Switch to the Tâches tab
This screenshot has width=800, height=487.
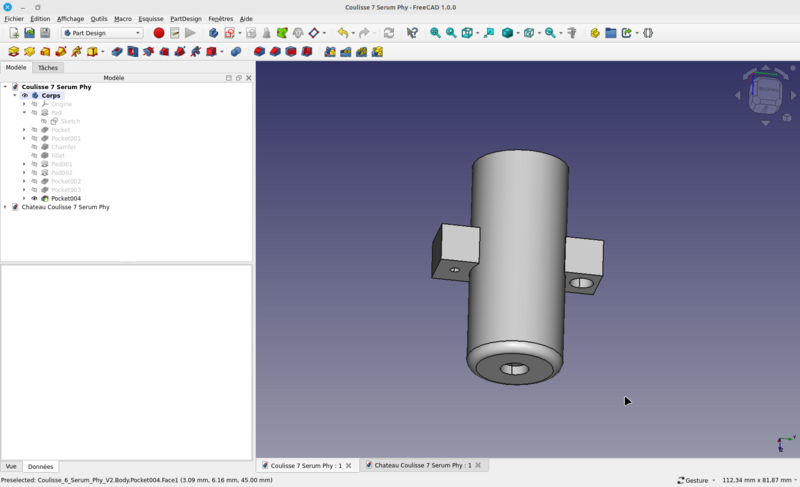click(x=48, y=68)
